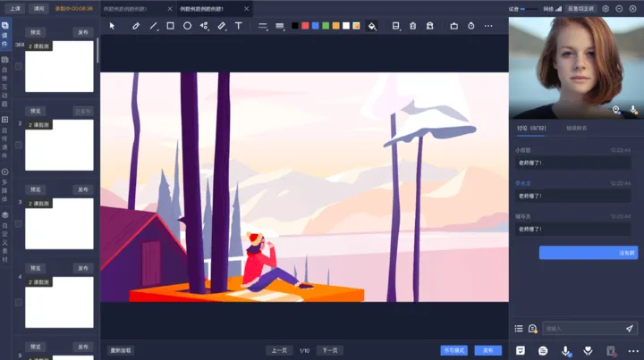Open 多媒体 sidebar section
Screen dimensions: 644x360
(5, 186)
